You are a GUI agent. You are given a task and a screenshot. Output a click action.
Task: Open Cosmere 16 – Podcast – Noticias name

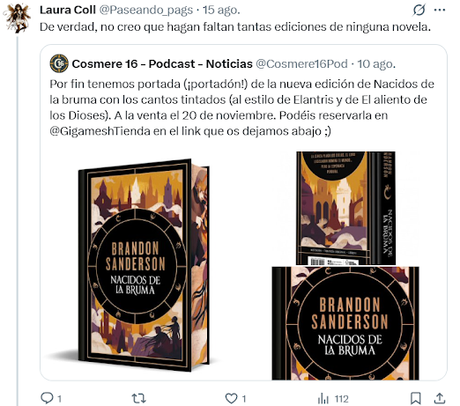click(162, 64)
